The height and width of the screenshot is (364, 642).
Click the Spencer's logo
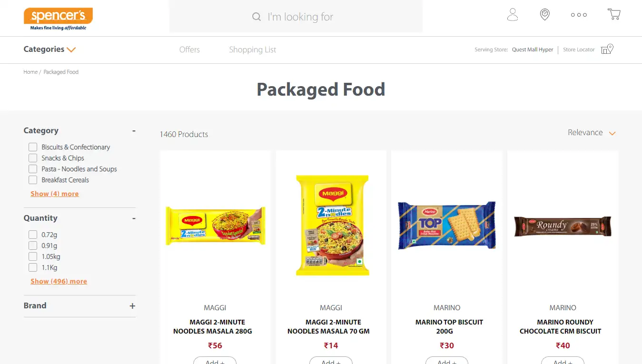pyautogui.click(x=58, y=19)
